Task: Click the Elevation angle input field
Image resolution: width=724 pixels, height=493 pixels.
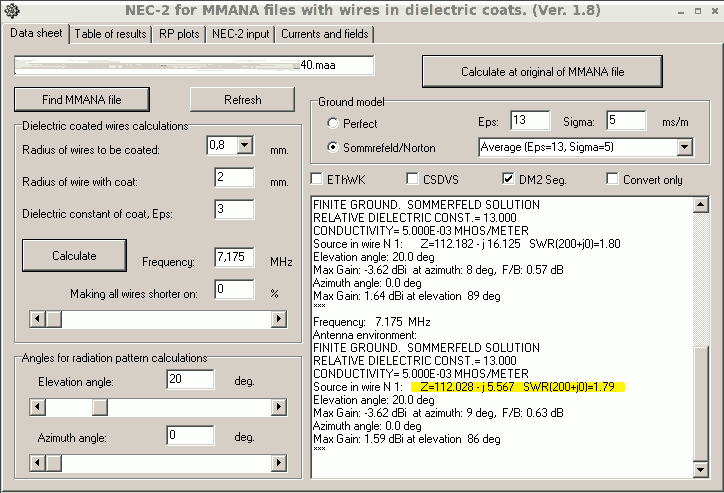Action: click(190, 379)
